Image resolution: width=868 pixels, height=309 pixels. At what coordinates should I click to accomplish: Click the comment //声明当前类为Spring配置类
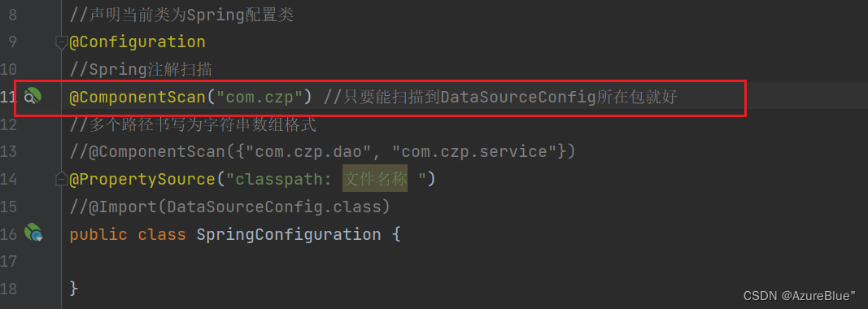(181, 15)
